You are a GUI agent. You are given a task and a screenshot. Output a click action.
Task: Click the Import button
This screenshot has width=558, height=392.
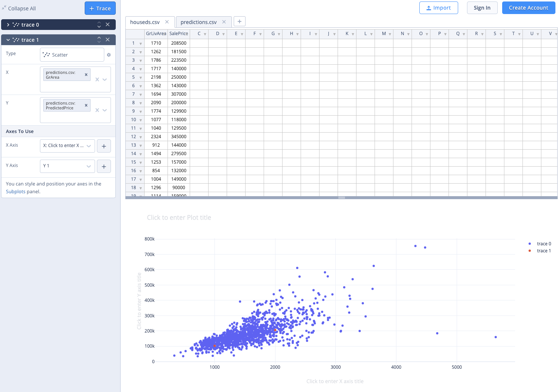(x=439, y=8)
